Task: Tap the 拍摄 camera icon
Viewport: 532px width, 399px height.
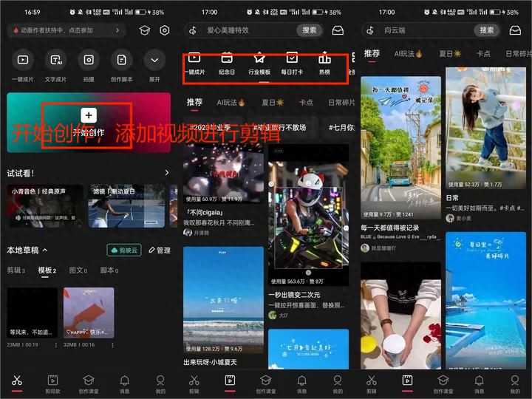Action: [x=89, y=61]
